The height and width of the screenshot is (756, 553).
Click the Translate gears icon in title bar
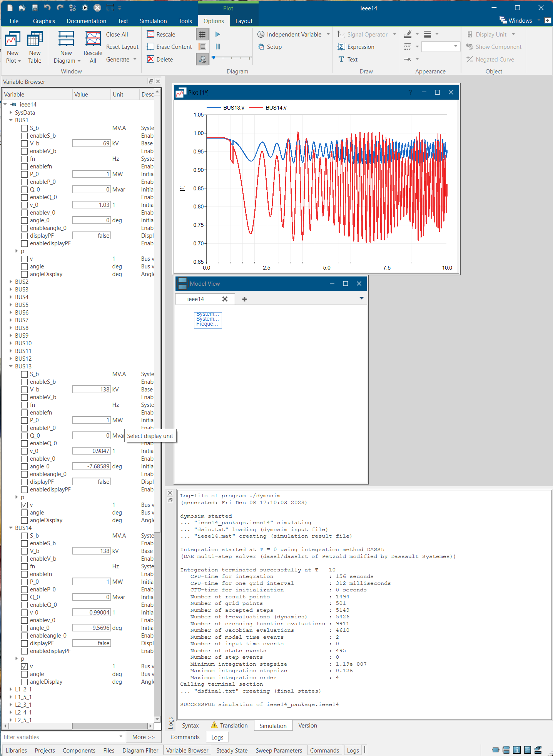pos(72,8)
